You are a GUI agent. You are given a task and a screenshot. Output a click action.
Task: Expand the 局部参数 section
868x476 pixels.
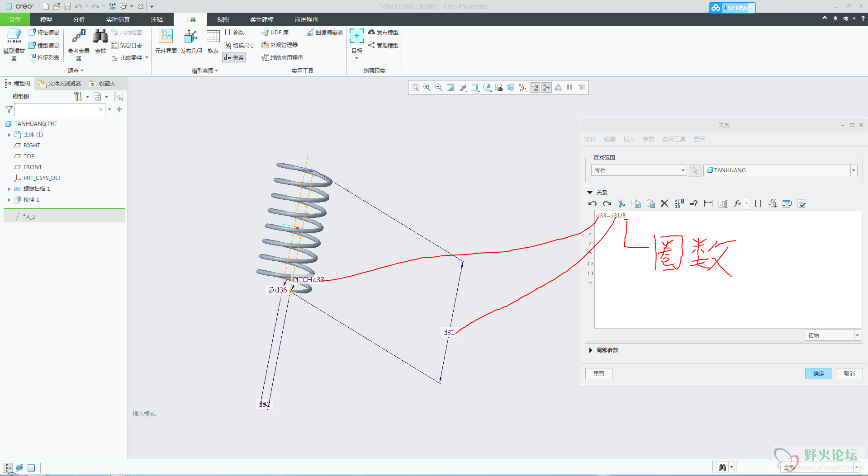coord(591,350)
